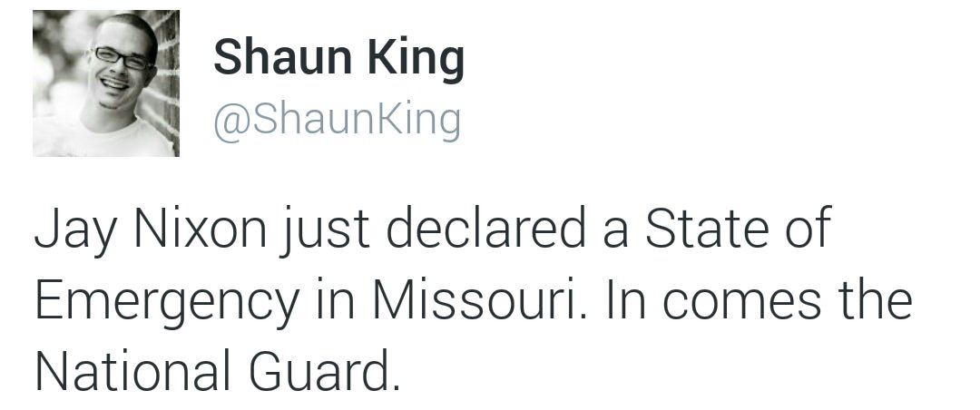Click the words "Jay Nixon" in tweet

tap(151, 229)
